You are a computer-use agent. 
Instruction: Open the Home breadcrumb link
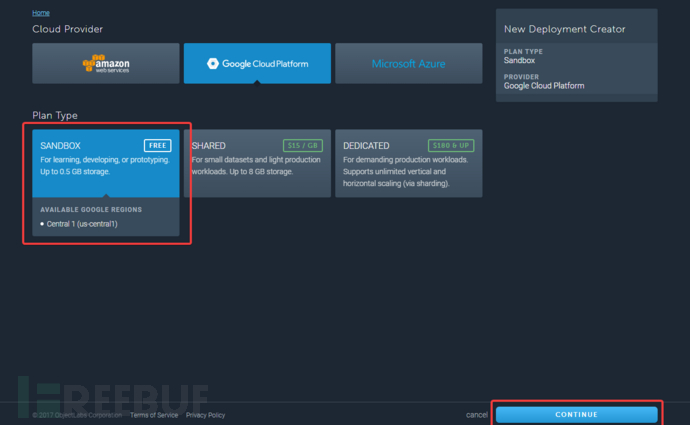(40, 13)
